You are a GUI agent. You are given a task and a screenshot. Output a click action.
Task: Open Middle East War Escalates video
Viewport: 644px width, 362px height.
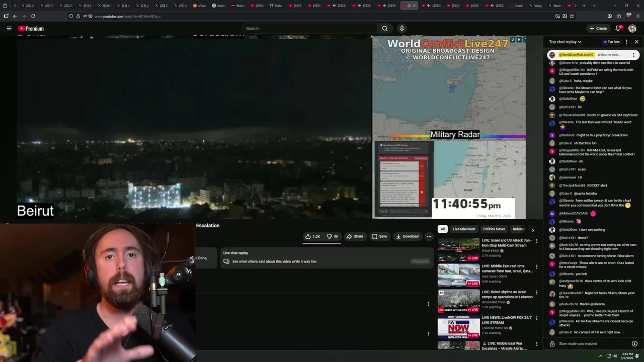coord(504,346)
